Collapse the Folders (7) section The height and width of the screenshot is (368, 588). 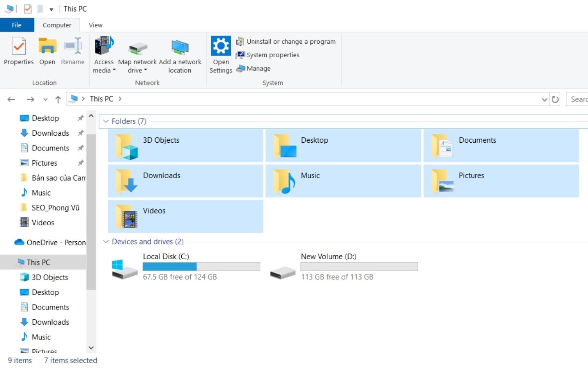(106, 121)
